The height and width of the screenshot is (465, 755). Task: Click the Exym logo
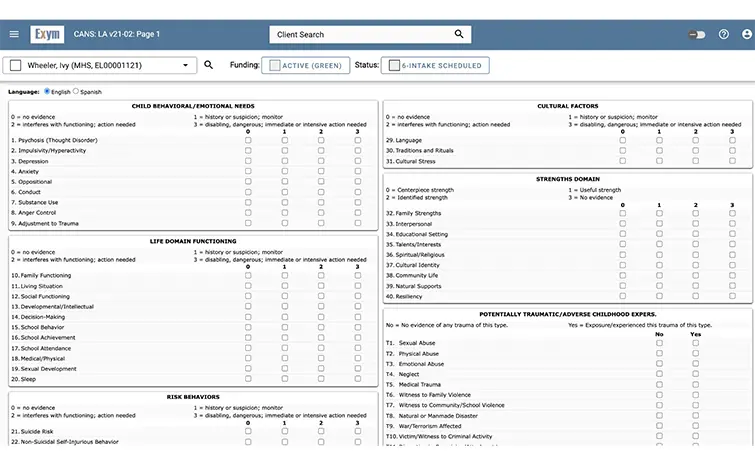click(x=47, y=34)
